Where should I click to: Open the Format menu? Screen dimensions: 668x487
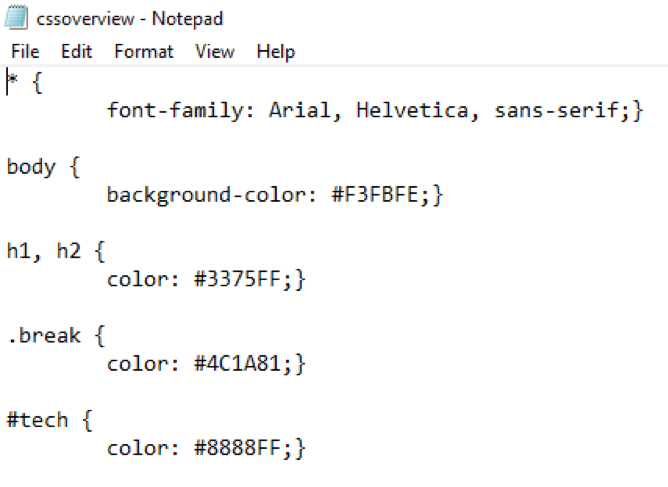click(x=144, y=52)
